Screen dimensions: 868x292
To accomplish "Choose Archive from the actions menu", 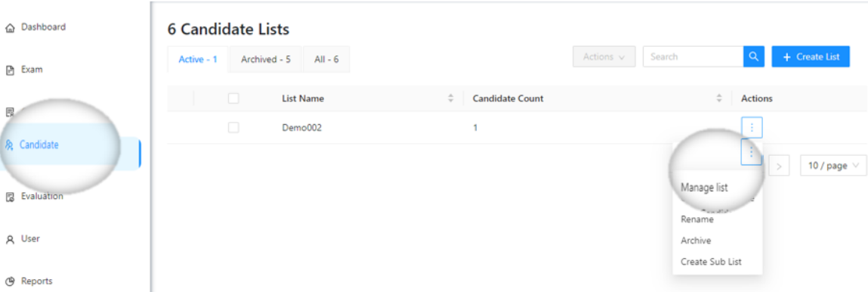I will point(696,241).
